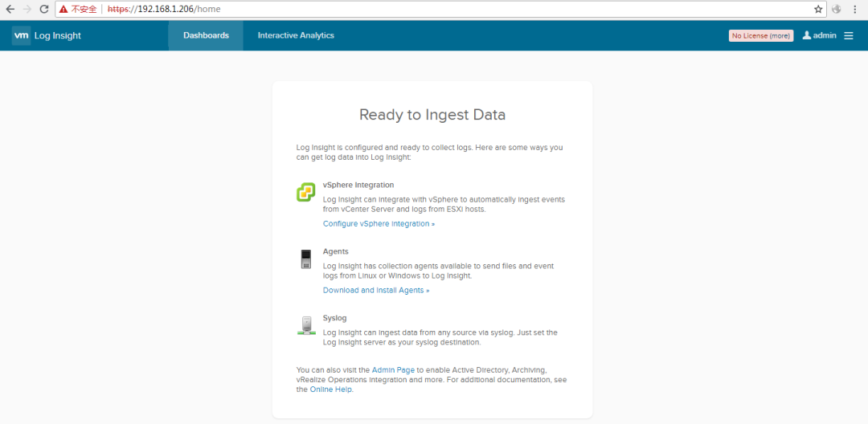Open the hamburger menu in header
868x424 pixels.
click(x=849, y=35)
